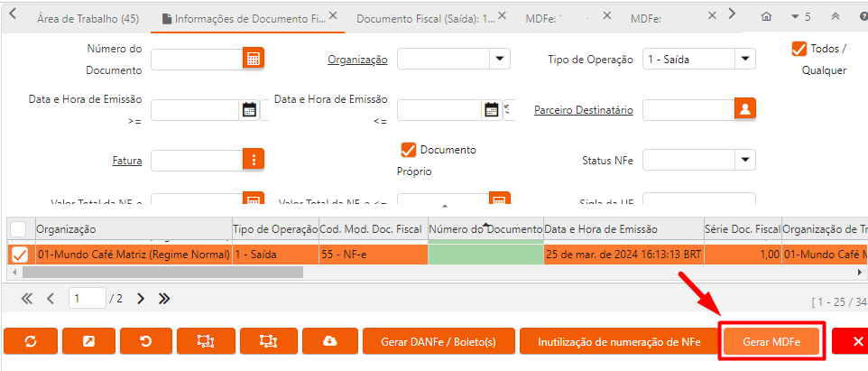Click the cloud download icon button
Screen dimensions: 868x371
click(328, 340)
